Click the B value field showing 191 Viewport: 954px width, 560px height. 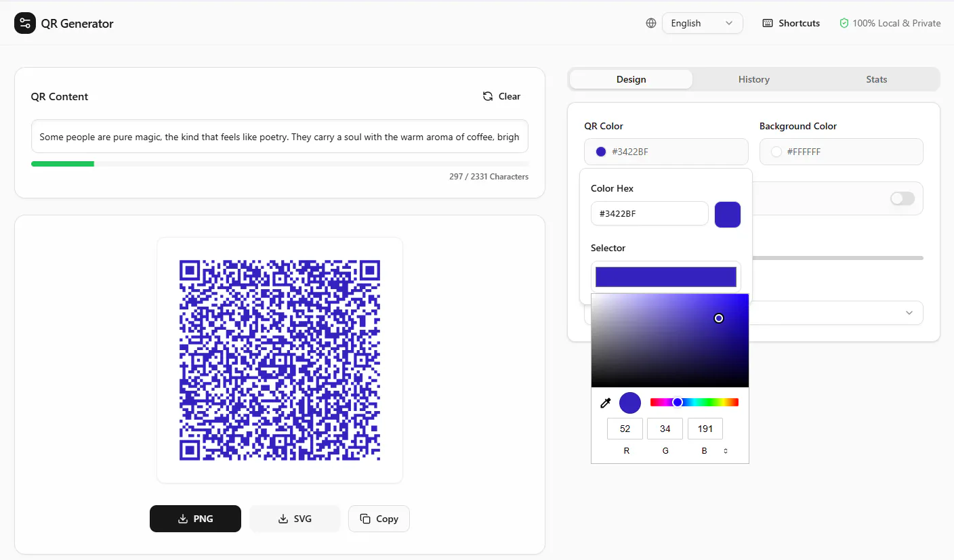click(x=705, y=429)
